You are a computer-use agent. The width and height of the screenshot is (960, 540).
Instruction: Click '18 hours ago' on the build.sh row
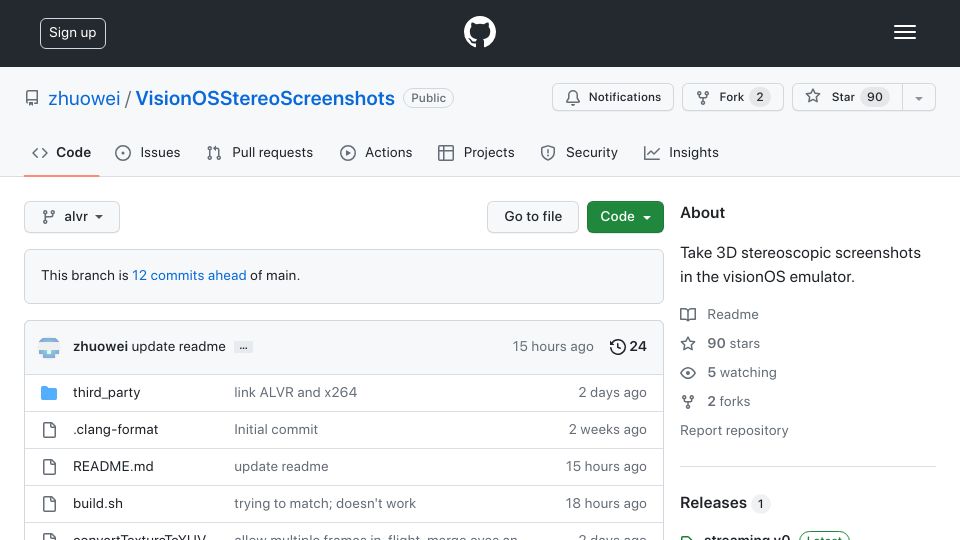coord(606,504)
